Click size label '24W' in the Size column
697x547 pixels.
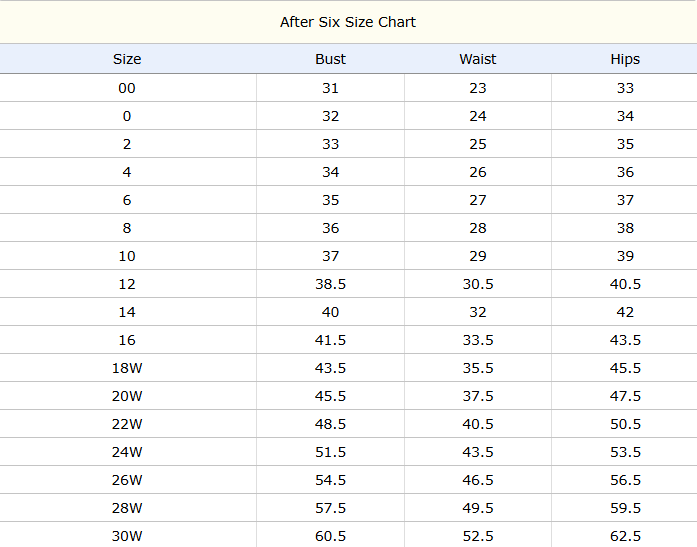click(x=127, y=452)
